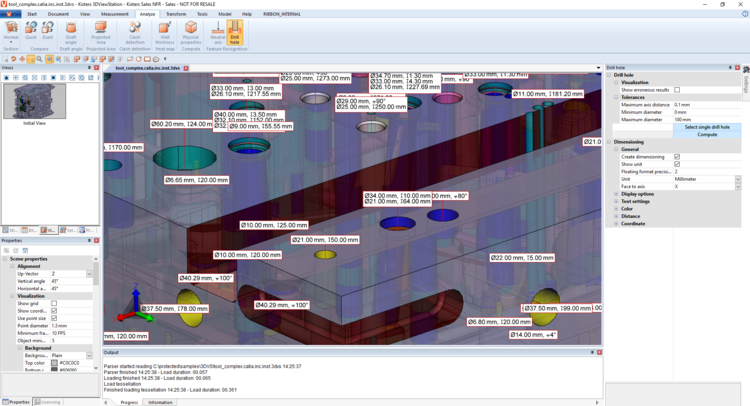Close the Views panel

pos(97,68)
